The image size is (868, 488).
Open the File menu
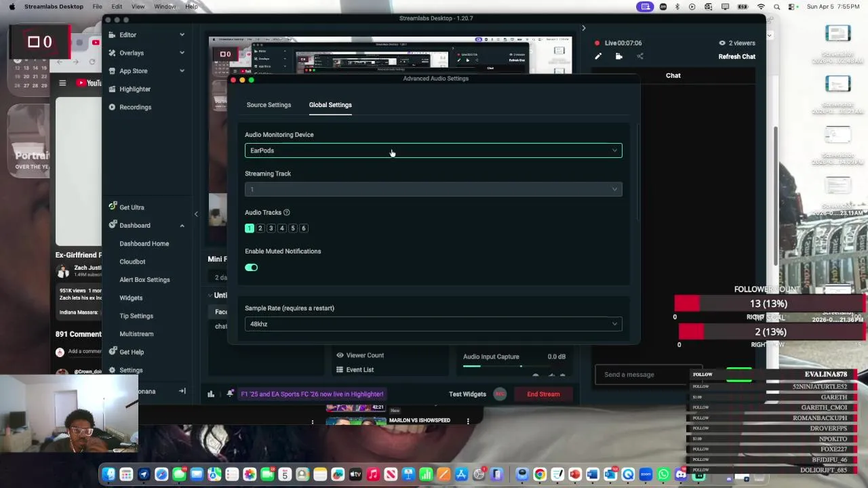(98, 7)
